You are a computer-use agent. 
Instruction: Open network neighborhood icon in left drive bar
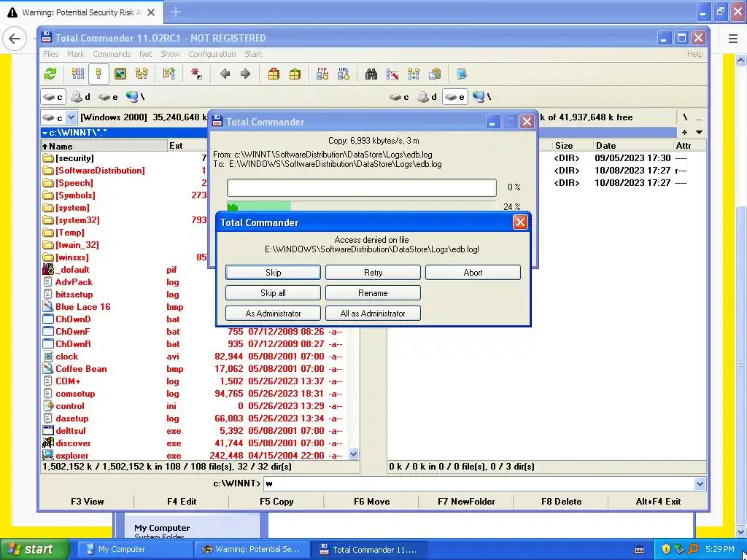135,97
